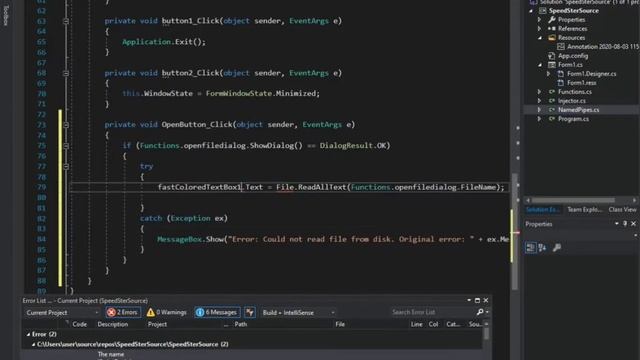Sort Error List by Line column
Screen dimensions: 640x360
[416, 324]
